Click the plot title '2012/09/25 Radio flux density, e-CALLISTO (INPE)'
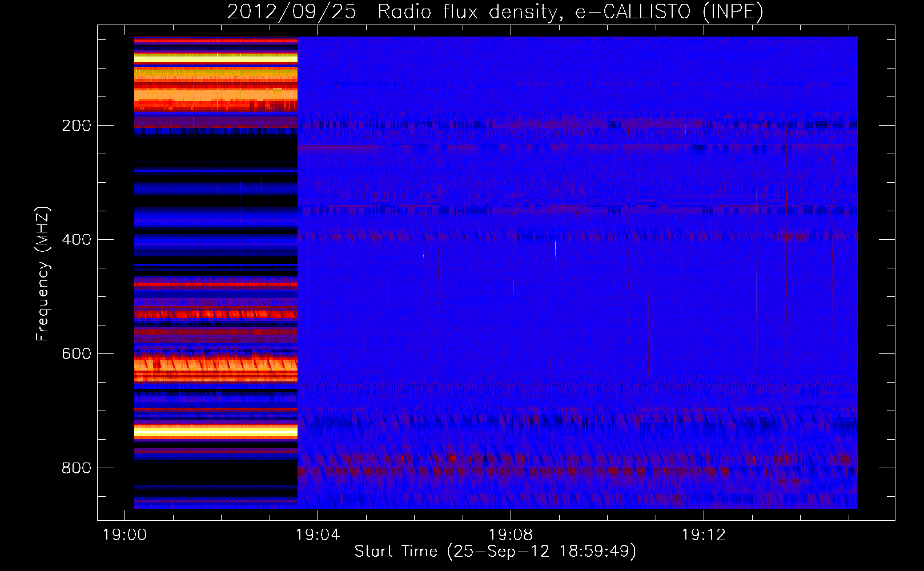 [x=495, y=12]
